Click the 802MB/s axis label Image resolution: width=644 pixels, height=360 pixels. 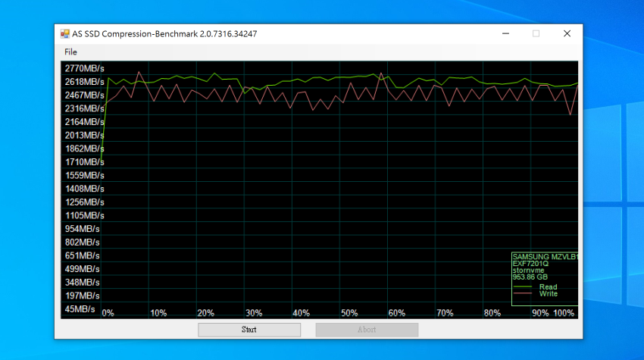click(82, 242)
